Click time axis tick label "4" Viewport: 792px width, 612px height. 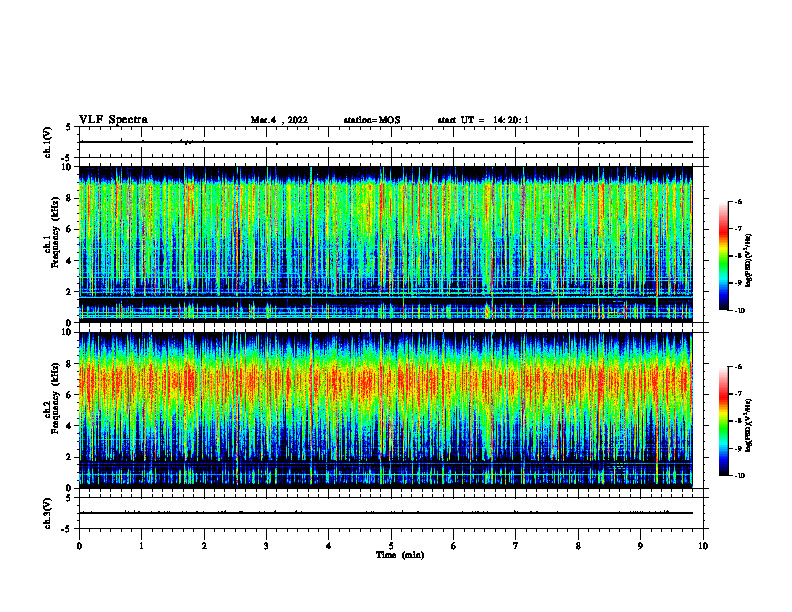329,546
